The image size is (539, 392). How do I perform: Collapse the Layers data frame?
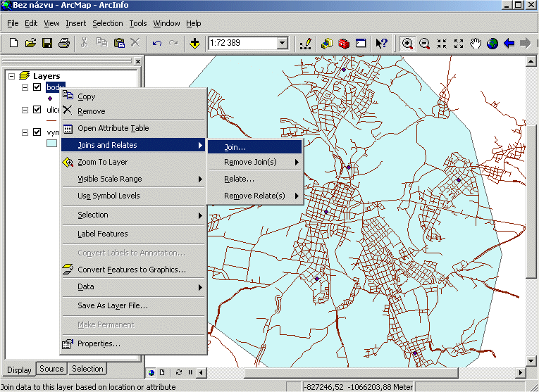pyautogui.click(x=12, y=76)
